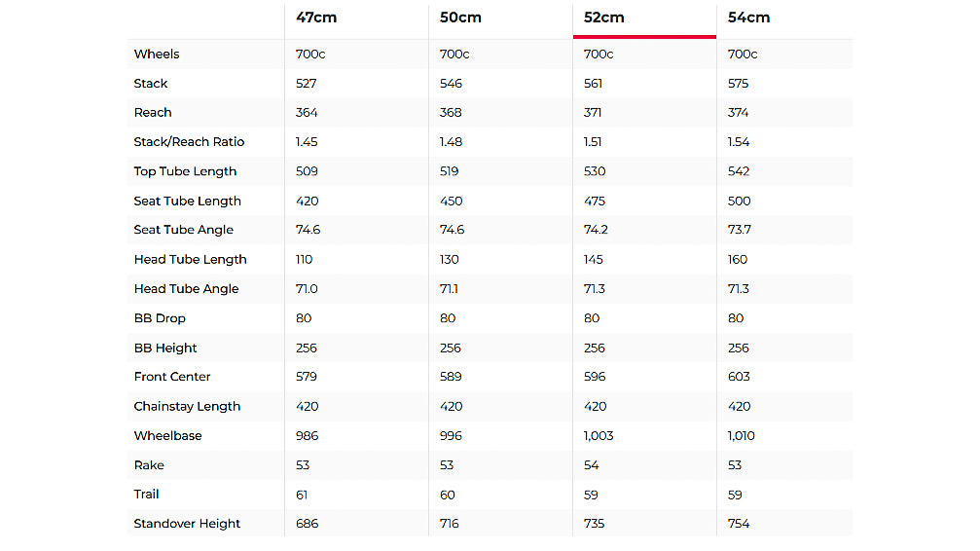Click the Chainstay Length row label
980x551 pixels.
point(187,406)
